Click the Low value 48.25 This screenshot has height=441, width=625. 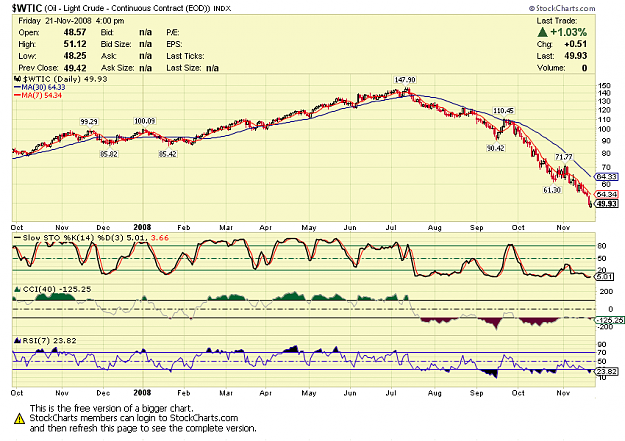[75, 56]
